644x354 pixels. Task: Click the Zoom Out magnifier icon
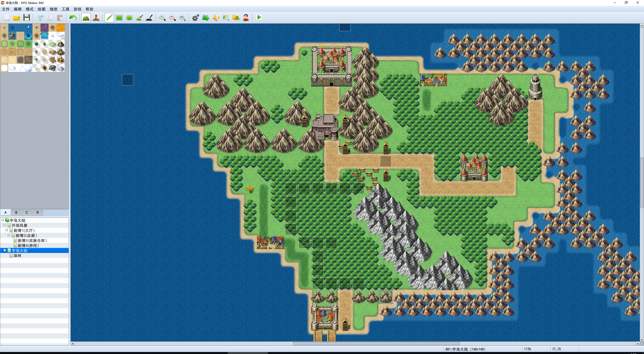pyautogui.click(x=173, y=18)
